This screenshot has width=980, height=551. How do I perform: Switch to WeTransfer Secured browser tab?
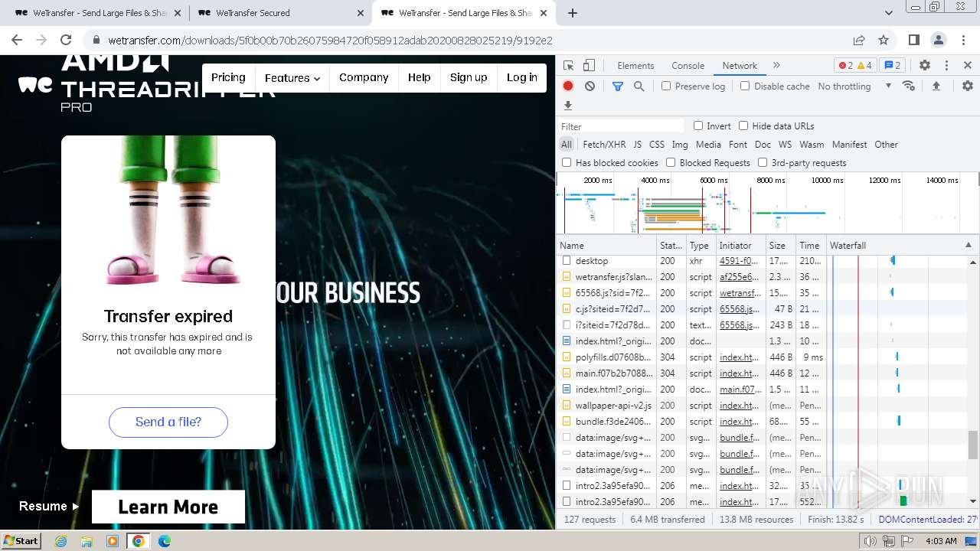pyautogui.click(x=280, y=13)
